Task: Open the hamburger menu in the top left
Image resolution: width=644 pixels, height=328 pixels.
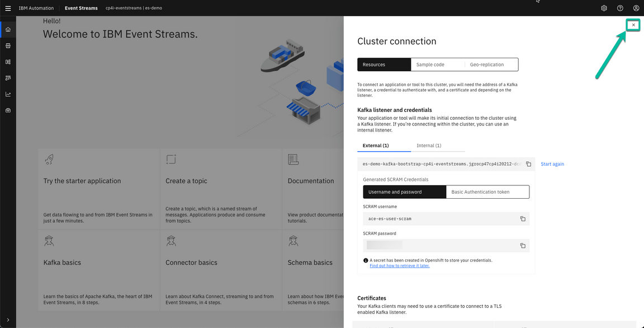Action: (x=8, y=8)
